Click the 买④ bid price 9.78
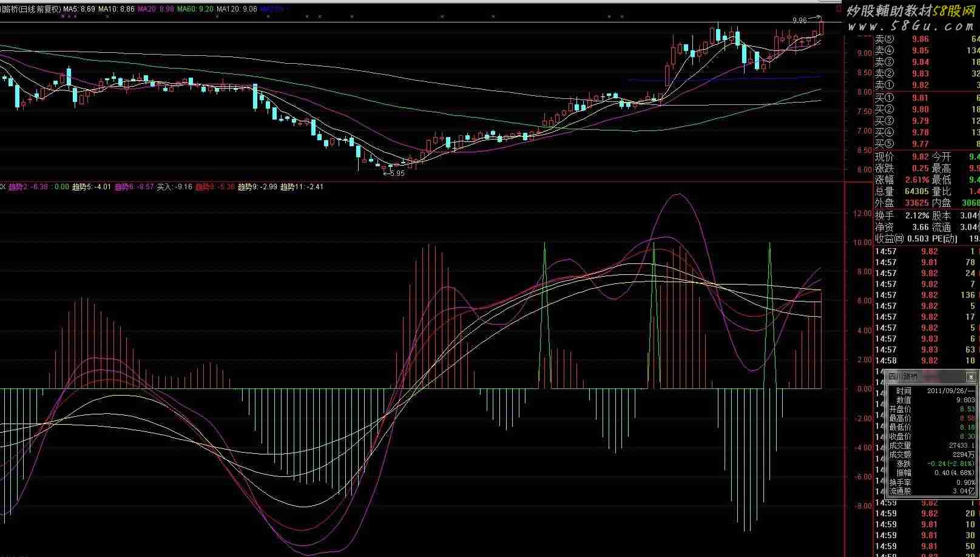Screen dimensions: 980x557 tap(921, 132)
